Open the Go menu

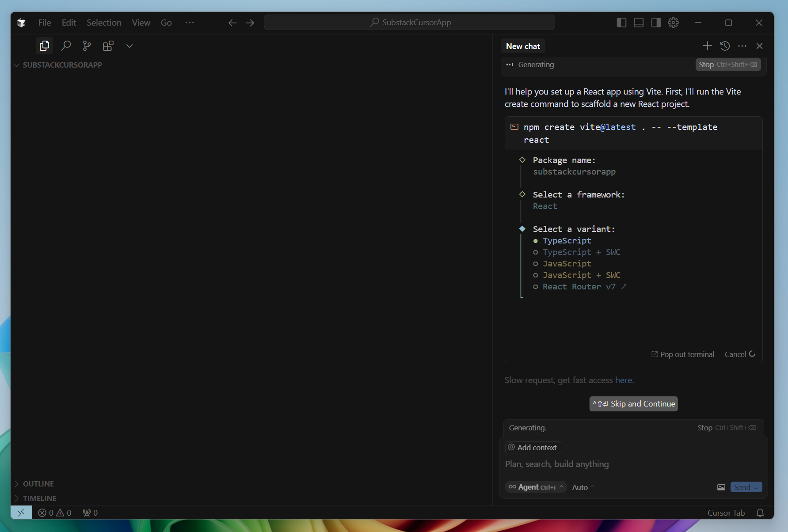coord(166,23)
